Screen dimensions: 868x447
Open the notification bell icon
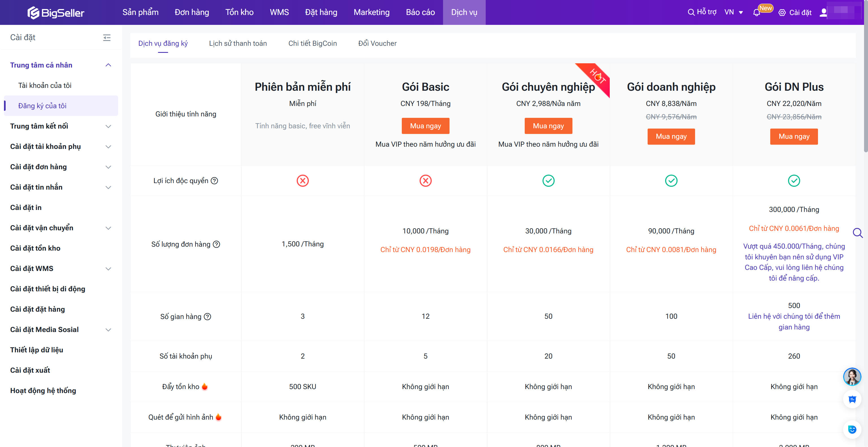point(756,13)
